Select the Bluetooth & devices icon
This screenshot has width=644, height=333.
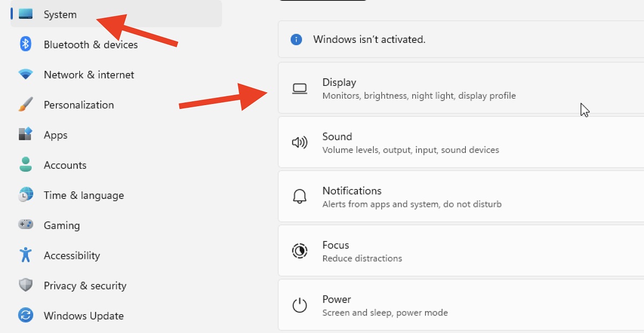coord(25,45)
